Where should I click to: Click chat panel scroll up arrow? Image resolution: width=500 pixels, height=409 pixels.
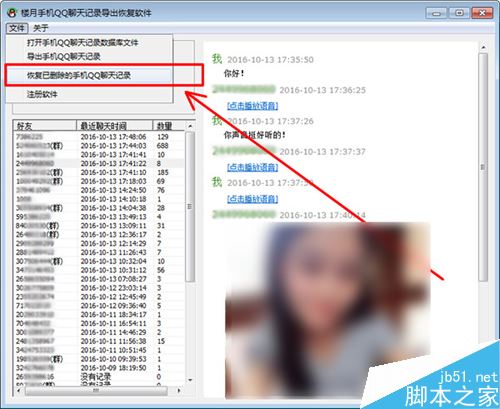click(x=483, y=47)
